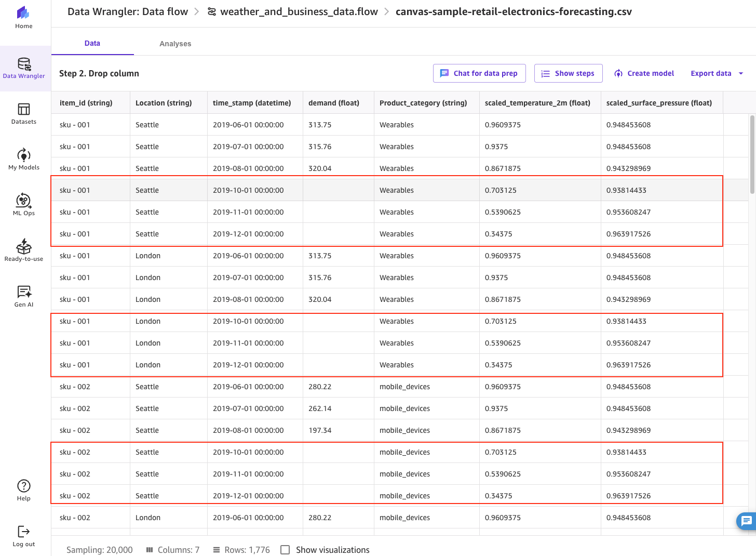Click the Create model button

pos(644,73)
